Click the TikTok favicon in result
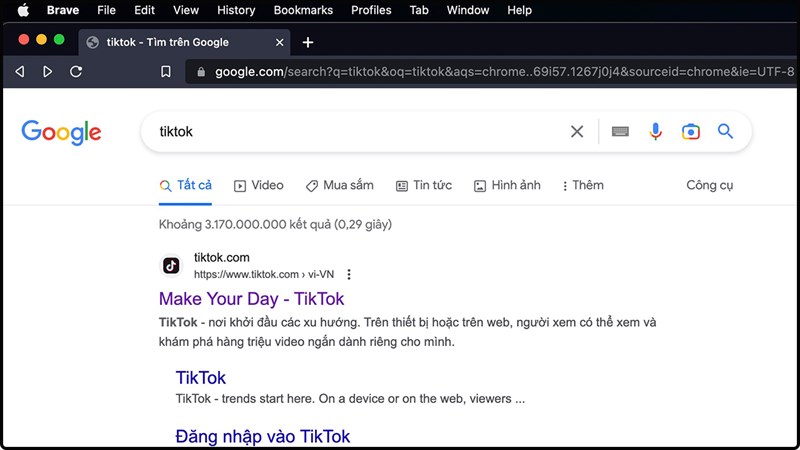This screenshot has height=450, width=800. tap(171, 265)
